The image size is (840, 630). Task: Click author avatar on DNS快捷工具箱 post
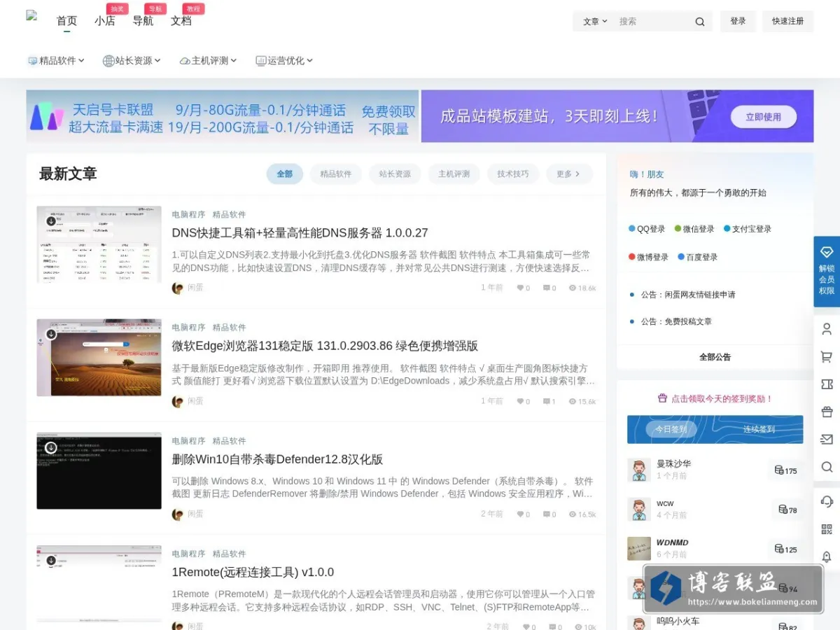178,288
